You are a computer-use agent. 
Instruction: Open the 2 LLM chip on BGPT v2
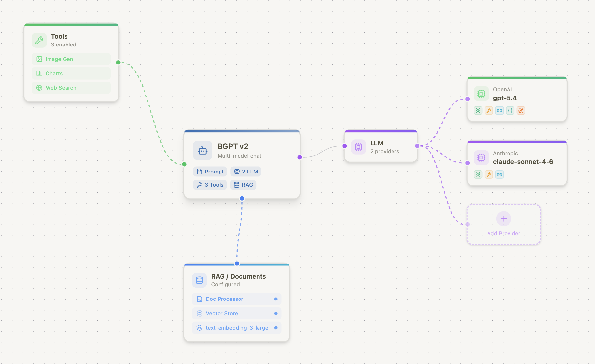point(246,172)
